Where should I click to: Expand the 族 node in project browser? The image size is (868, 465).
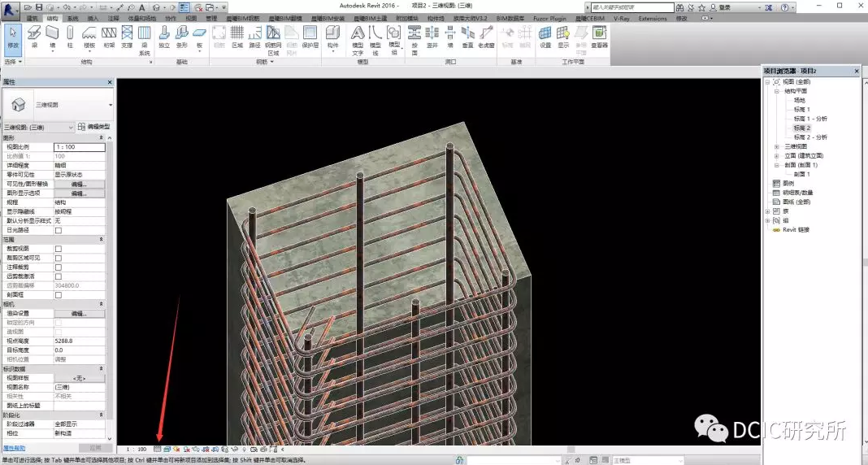(768, 211)
